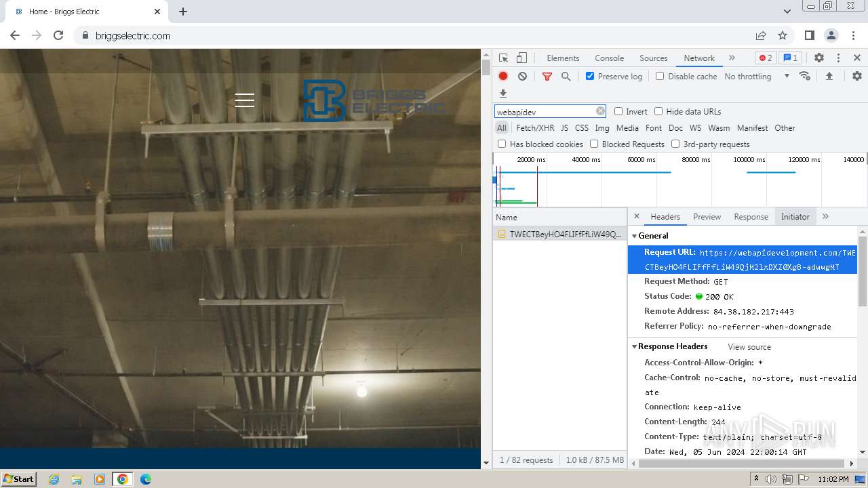Go back in browser history
Viewport: 868px width, 488px height.
tap(15, 35)
